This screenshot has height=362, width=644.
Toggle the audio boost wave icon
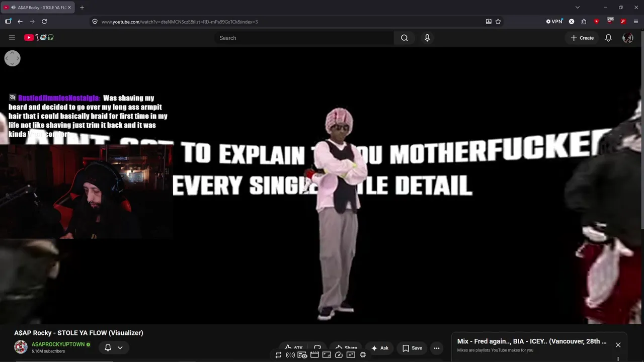290,355
